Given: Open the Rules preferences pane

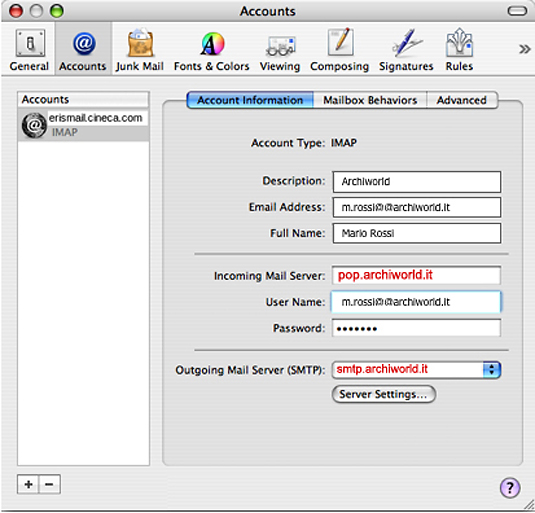Looking at the screenshot, I should 459,50.
